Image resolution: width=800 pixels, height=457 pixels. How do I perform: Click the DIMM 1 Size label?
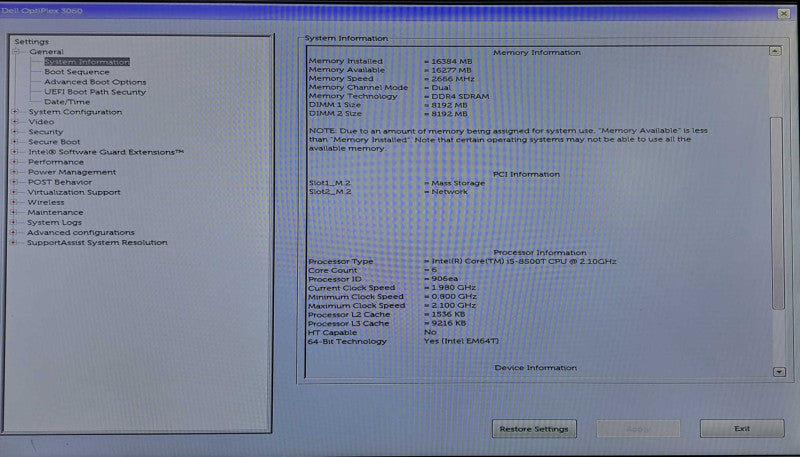(x=335, y=105)
